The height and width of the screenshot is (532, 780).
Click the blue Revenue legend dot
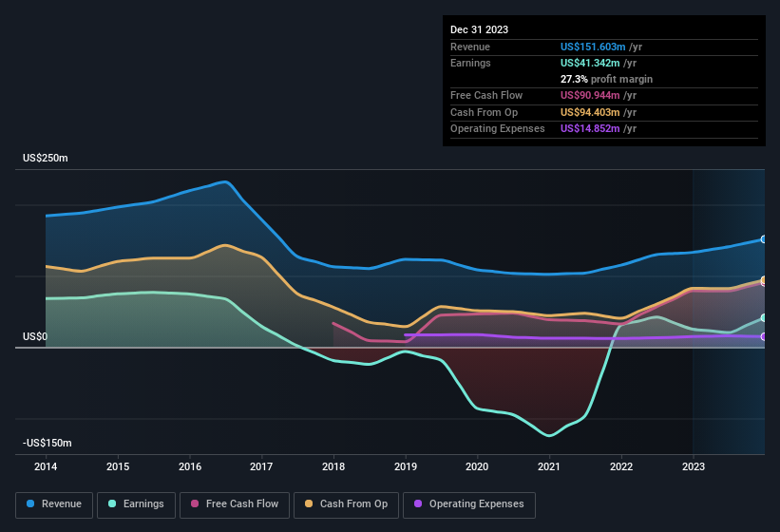click(31, 503)
